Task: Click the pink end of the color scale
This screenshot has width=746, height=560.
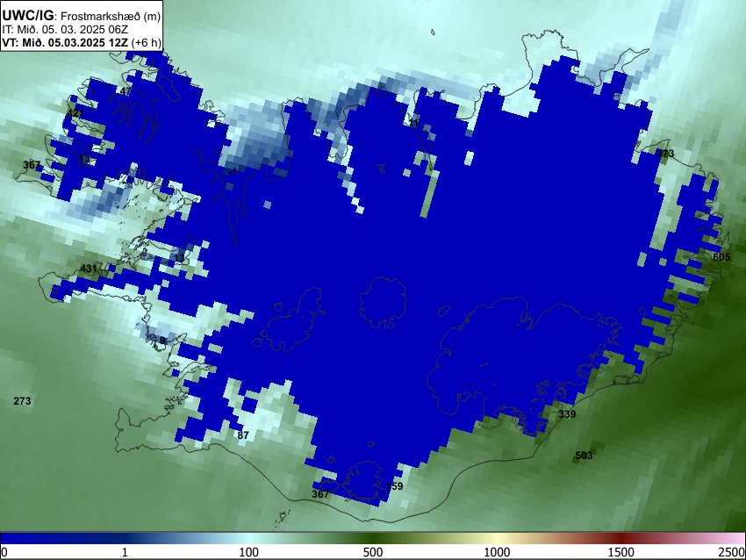Action: coord(735,539)
